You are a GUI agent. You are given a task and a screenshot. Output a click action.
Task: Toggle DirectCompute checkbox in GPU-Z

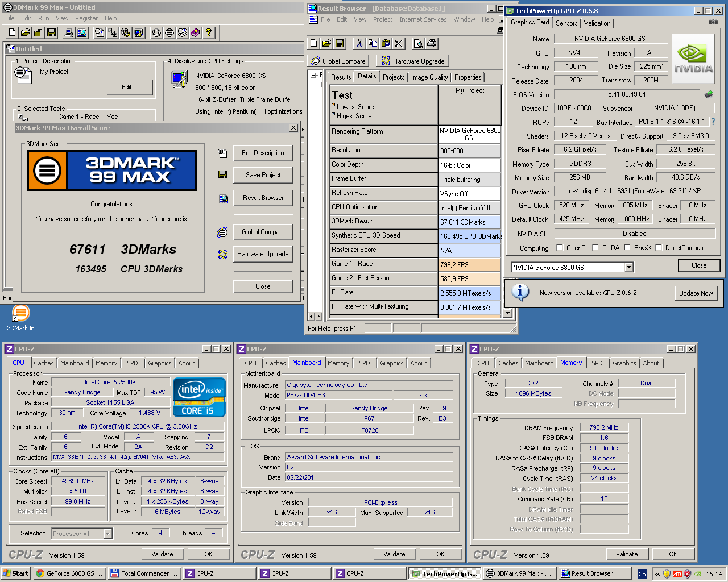point(659,248)
